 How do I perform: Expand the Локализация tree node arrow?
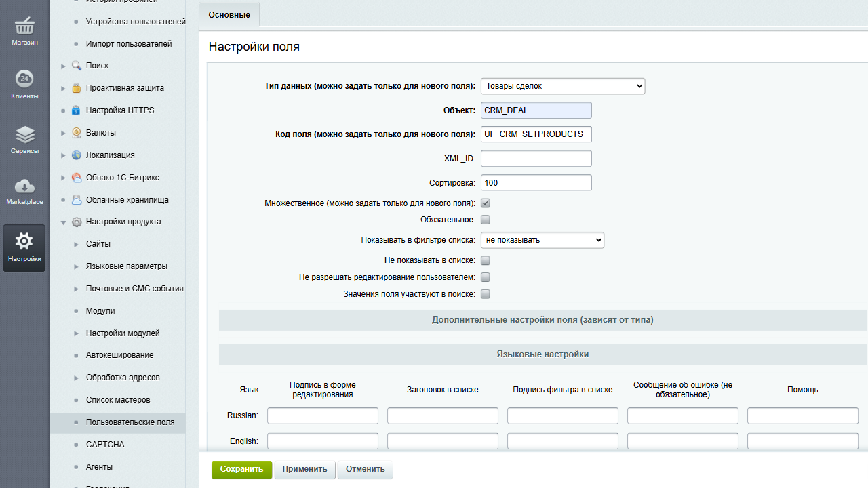[63, 155]
